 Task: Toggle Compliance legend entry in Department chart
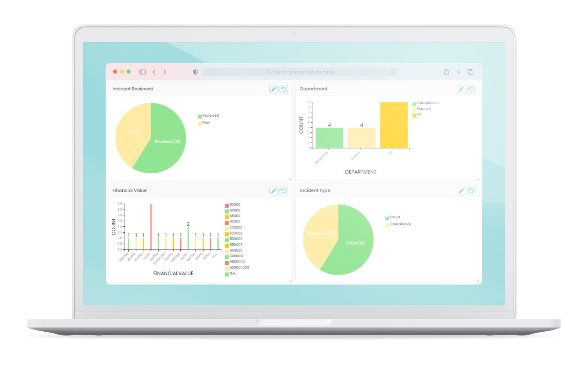point(426,103)
